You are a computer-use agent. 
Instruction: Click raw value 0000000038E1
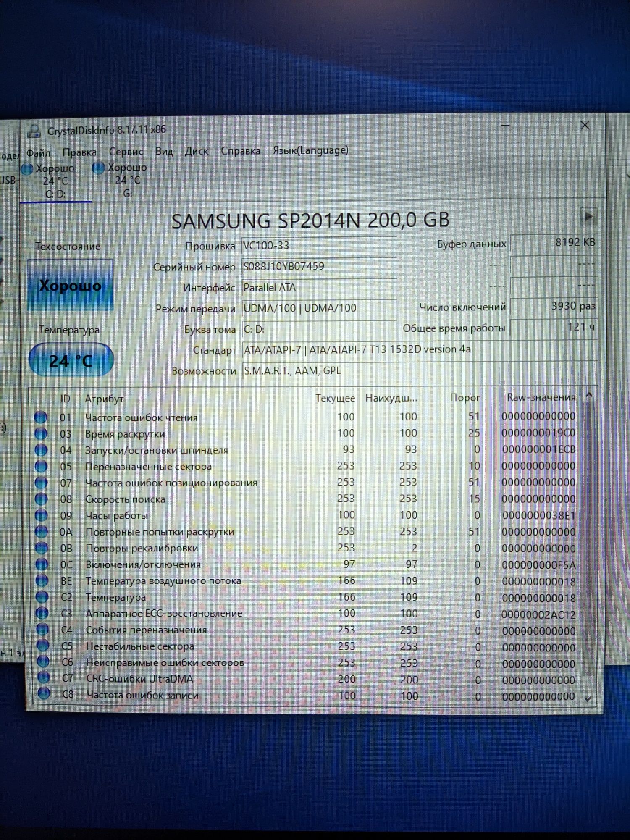pos(538,515)
